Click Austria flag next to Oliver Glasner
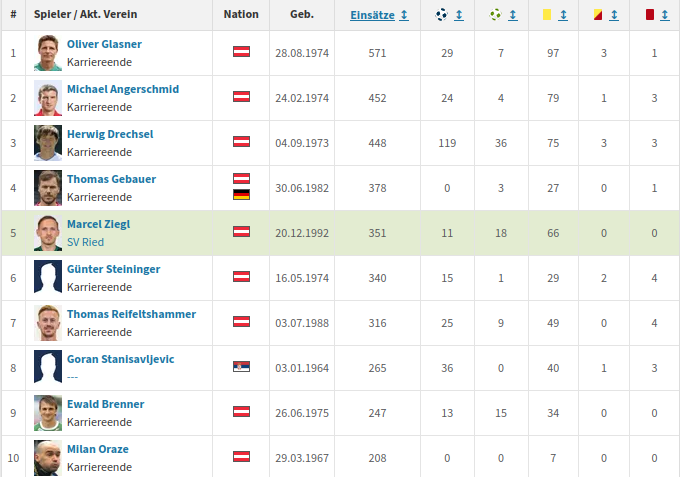This screenshot has height=477, width=680. (241, 52)
